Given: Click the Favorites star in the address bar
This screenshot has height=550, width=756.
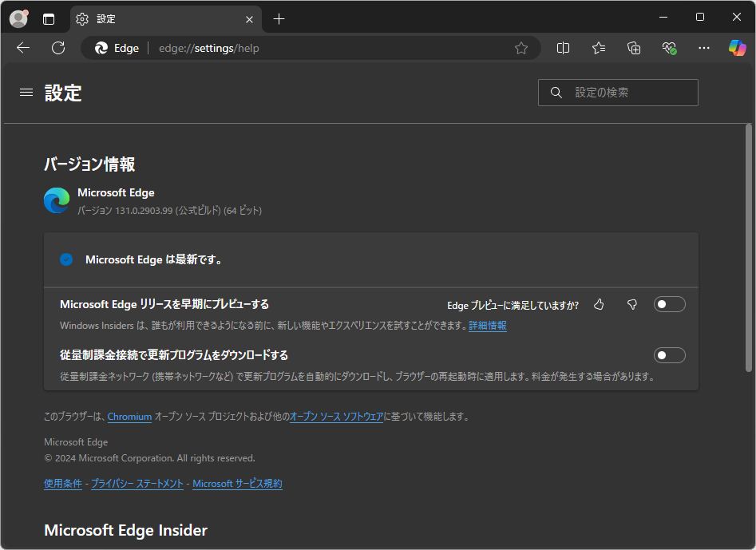Looking at the screenshot, I should point(521,48).
